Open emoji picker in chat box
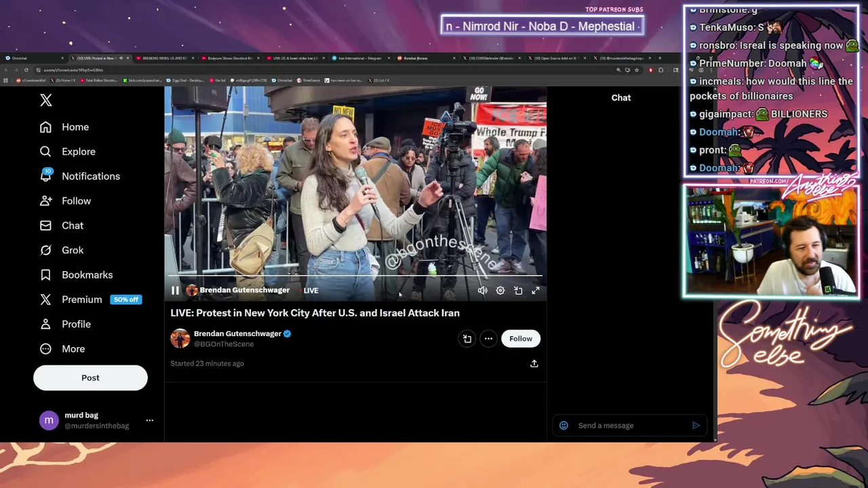Image resolution: width=868 pixels, height=488 pixels. pyautogui.click(x=564, y=426)
